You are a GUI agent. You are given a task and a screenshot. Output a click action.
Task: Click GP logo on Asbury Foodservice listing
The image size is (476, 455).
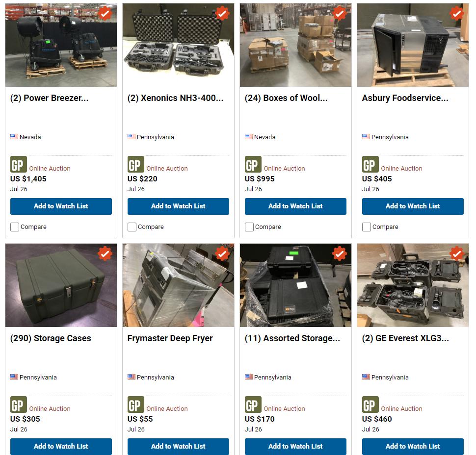coord(370,164)
